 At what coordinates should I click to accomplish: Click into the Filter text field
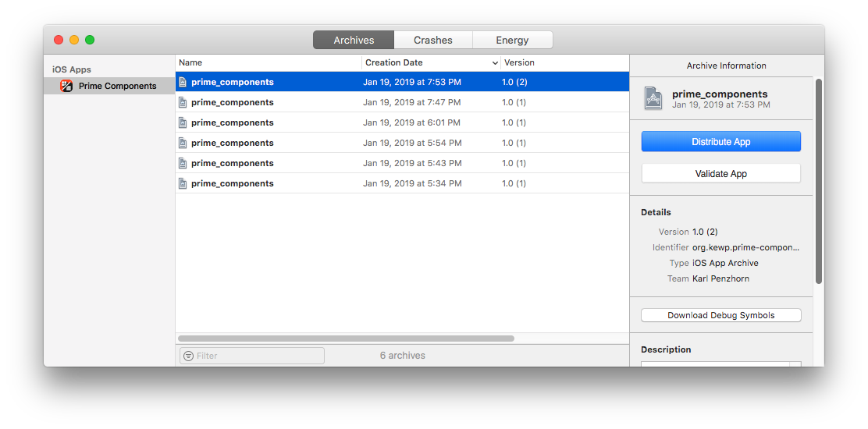(258, 356)
